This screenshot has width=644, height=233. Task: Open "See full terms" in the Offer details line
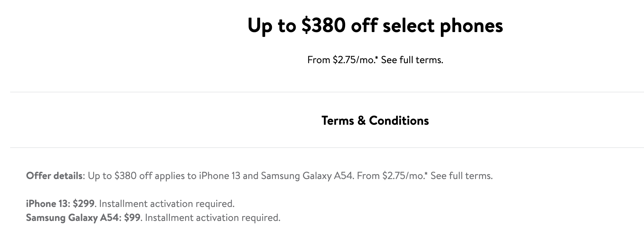[x=461, y=176]
